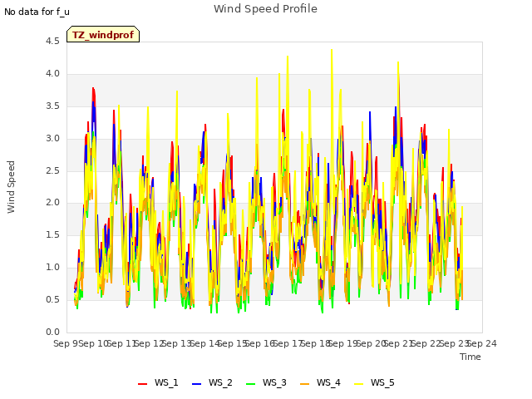Click the Sep 16 x-axis tick label
This screenshot has height=399, width=532.
click(260, 343)
